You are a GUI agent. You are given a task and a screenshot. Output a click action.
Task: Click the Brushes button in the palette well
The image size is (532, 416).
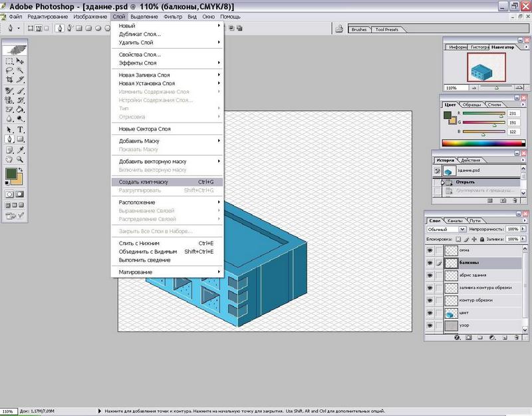[358, 29]
